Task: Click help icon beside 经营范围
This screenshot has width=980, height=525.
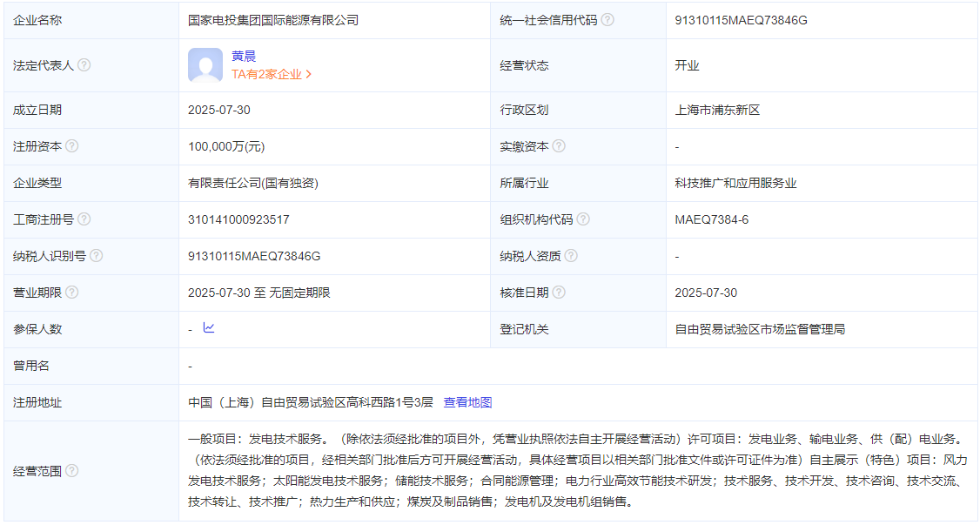Action: click(x=72, y=471)
